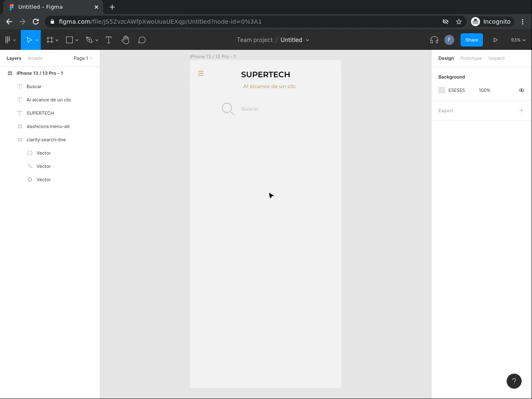Open audio conversation headphones icon
Image resolution: width=532 pixels, height=399 pixels.
tap(434, 40)
